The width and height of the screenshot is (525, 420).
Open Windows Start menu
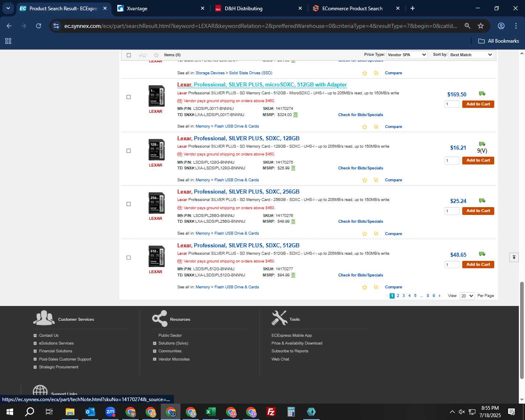click(10, 412)
